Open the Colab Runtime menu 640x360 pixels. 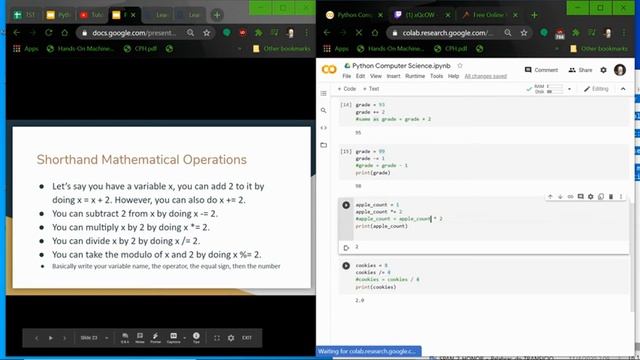point(415,76)
